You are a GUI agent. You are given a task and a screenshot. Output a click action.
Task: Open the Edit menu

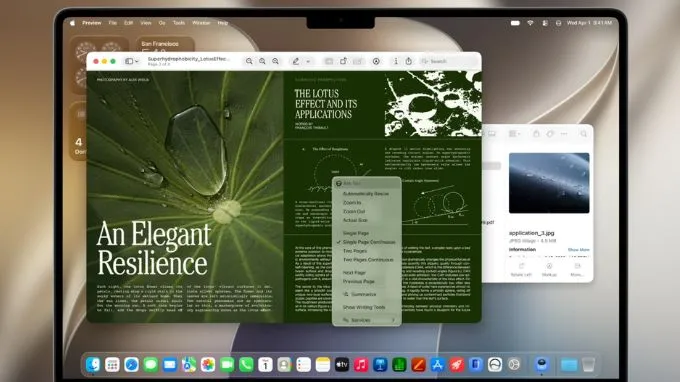[128, 23]
